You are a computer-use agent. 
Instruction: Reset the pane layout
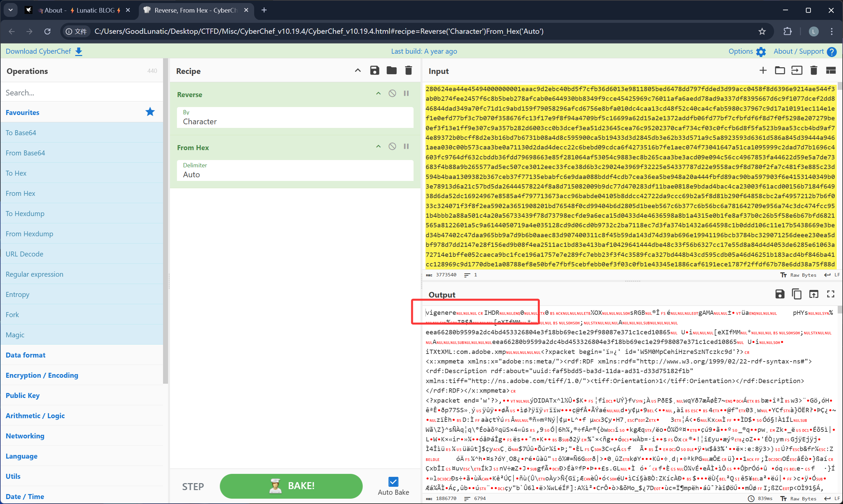[830, 71]
